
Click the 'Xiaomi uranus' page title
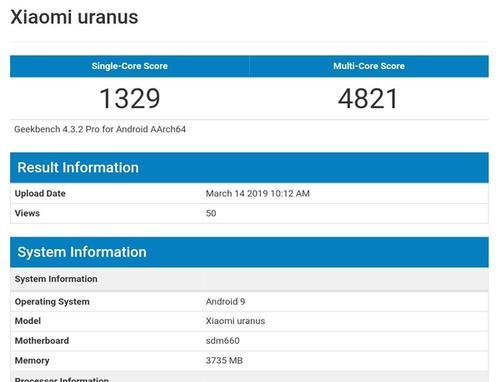[x=74, y=17]
